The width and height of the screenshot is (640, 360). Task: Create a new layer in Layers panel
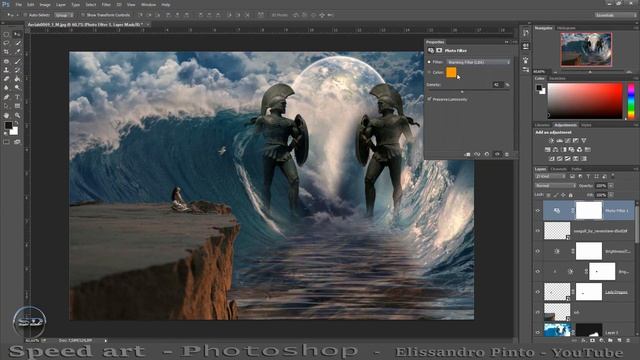click(x=619, y=340)
